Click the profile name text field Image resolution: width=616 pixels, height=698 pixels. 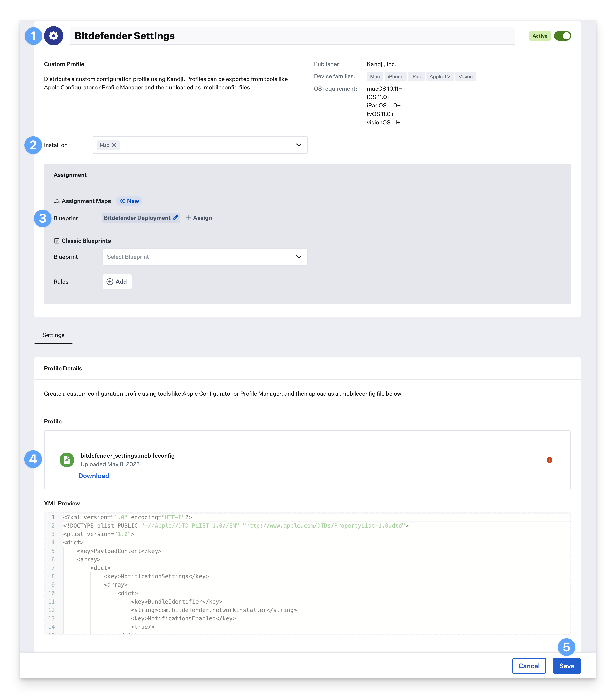click(x=239, y=36)
